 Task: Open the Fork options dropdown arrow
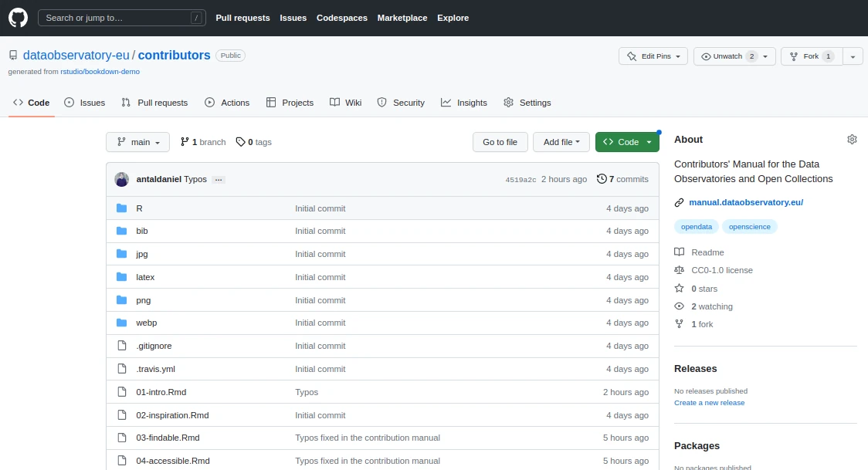(853, 56)
